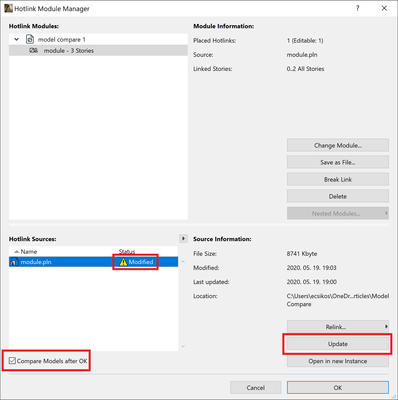Click the model compare 1 file icon

(30, 39)
